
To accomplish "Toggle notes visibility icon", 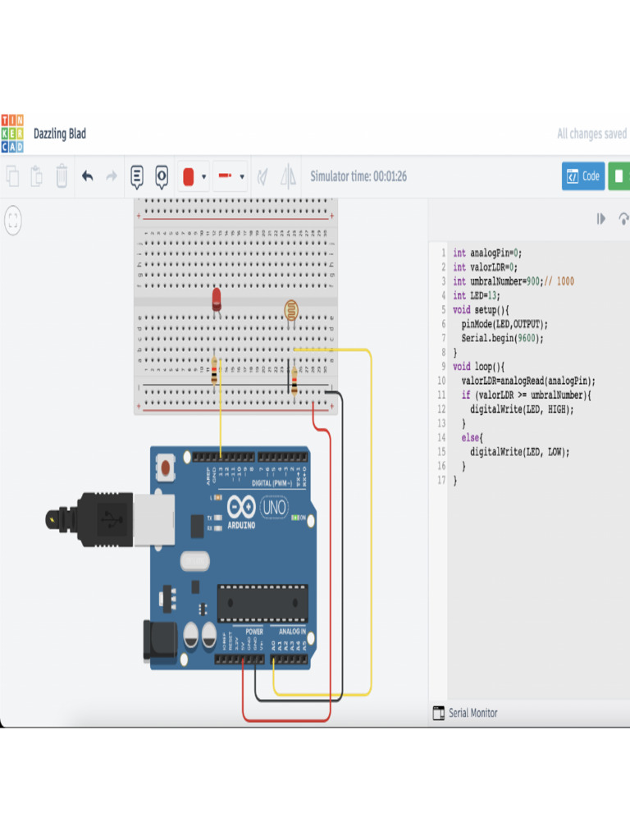I will [x=162, y=176].
